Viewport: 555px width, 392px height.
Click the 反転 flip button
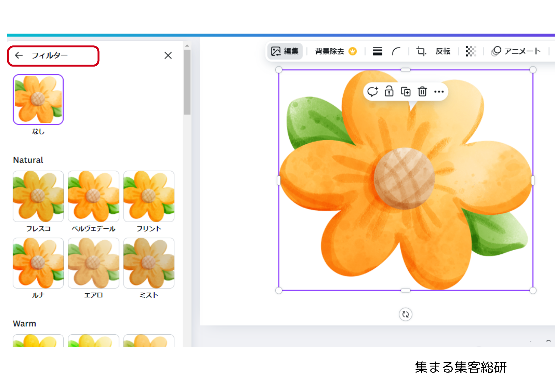[x=443, y=51]
